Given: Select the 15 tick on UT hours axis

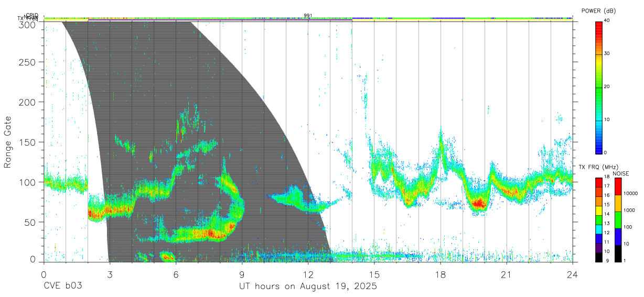Looking at the screenshot, I should tap(374, 274).
